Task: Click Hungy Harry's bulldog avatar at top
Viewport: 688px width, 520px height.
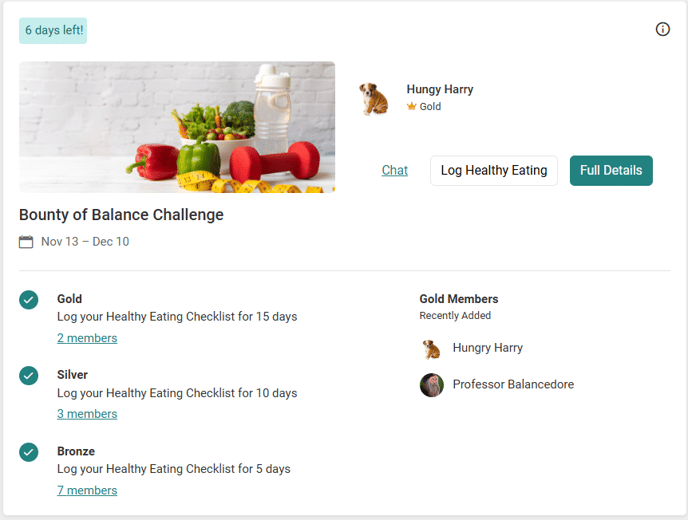Action: [374, 98]
